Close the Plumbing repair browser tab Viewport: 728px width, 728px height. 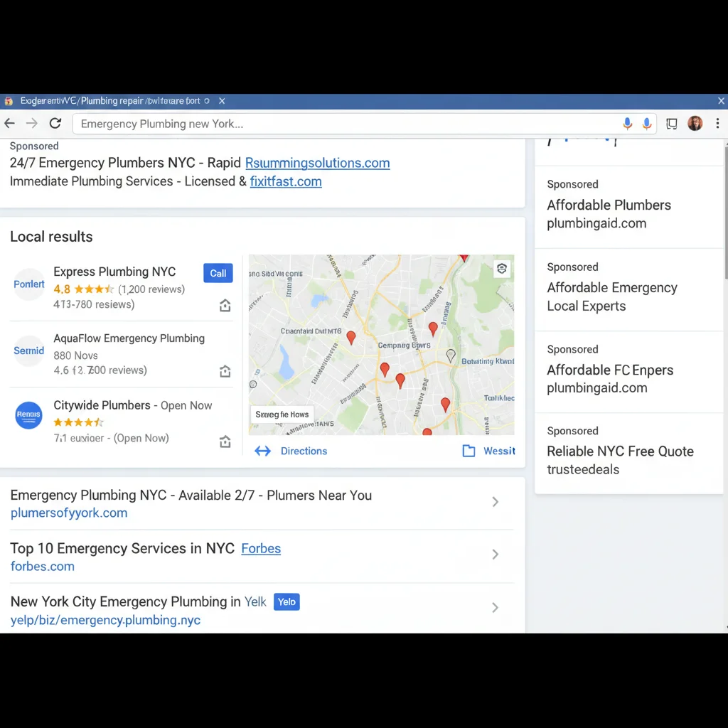(x=222, y=101)
